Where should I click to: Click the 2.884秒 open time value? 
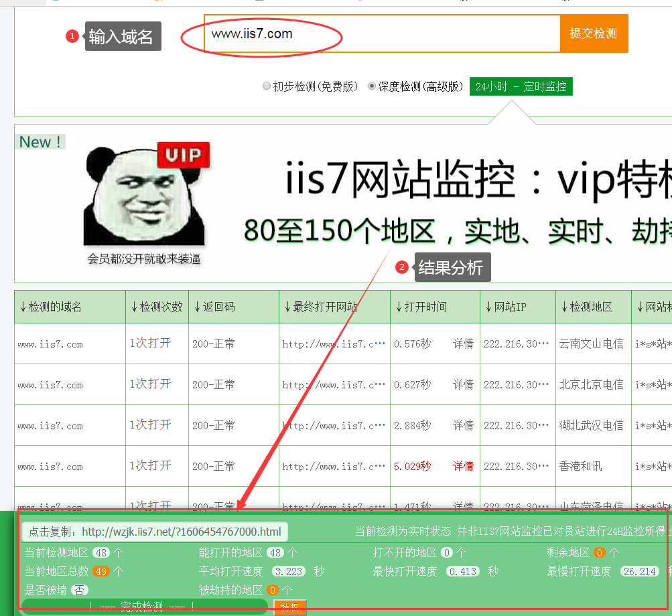[412, 425]
